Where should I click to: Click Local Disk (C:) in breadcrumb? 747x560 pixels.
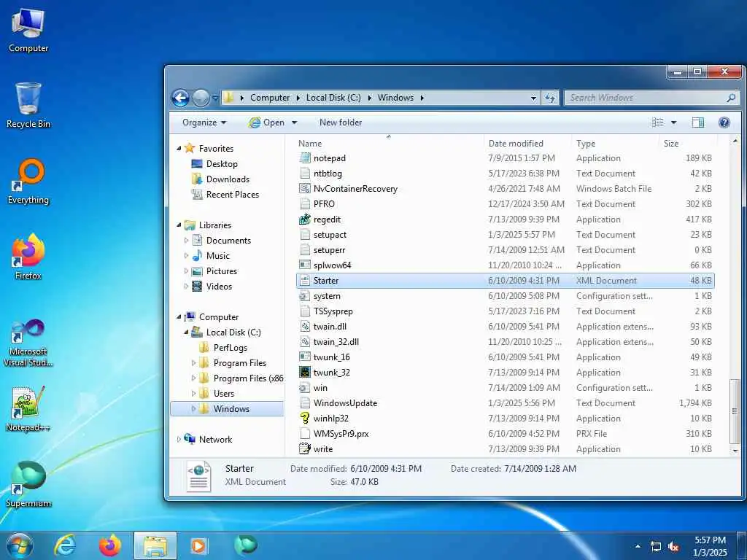tap(333, 98)
